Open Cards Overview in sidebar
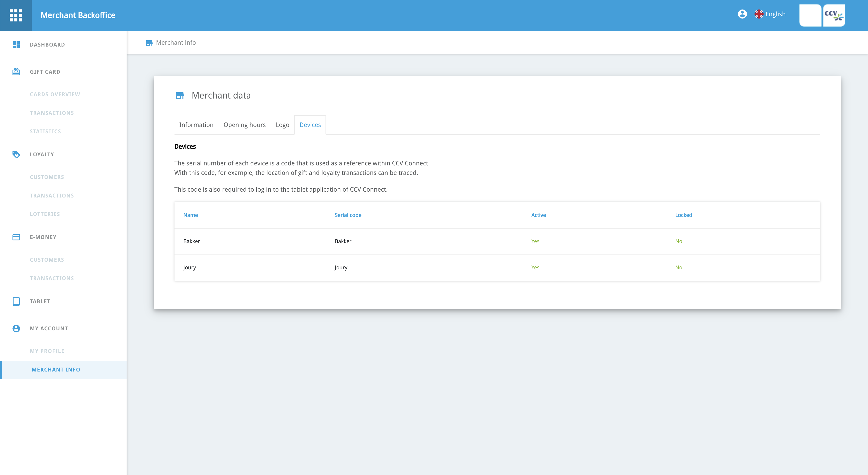Viewport: 868px width, 475px height. [x=55, y=94]
